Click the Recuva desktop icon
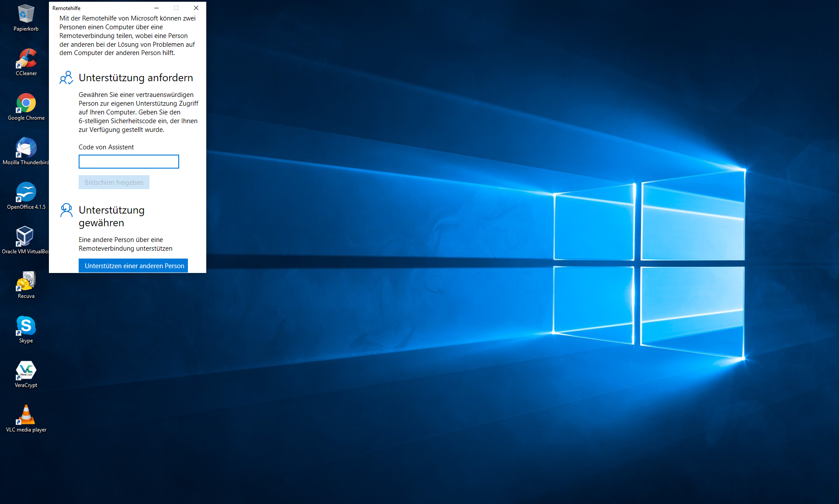839x504 pixels. coord(26,282)
